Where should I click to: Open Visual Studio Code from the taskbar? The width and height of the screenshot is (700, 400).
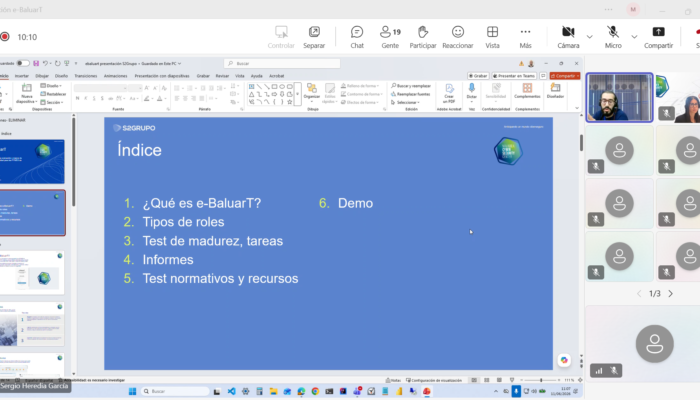[x=231, y=392]
